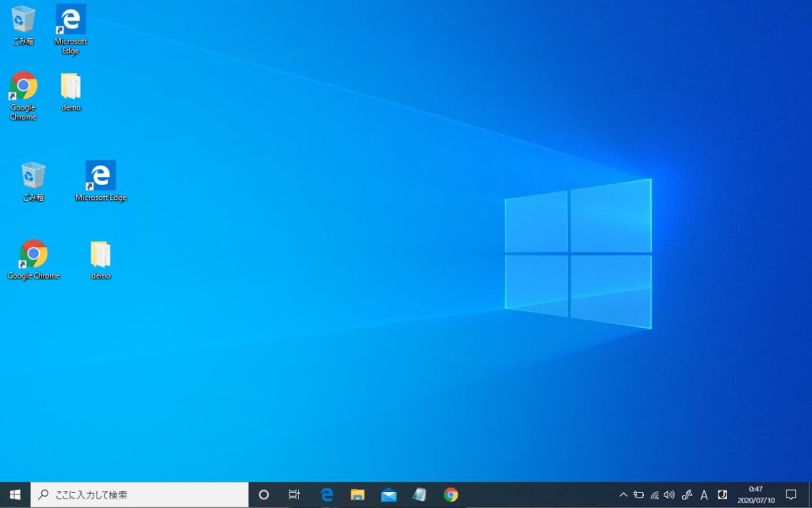Click the taskbar search box
Screen dimensions: 812x508
(x=135, y=494)
